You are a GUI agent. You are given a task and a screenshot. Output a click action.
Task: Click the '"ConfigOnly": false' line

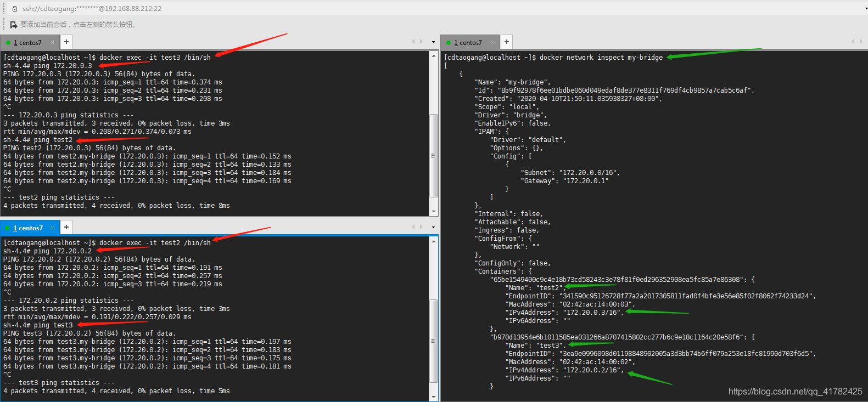513,263
